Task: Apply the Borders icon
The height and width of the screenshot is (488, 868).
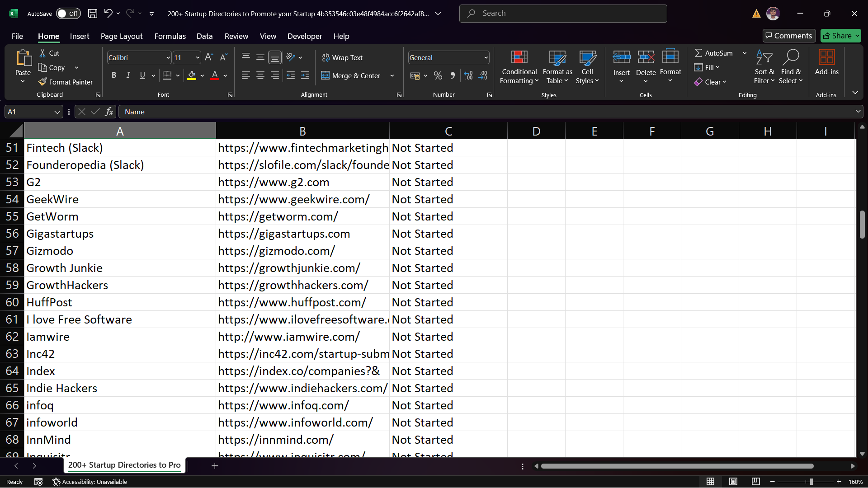Action: 167,75
